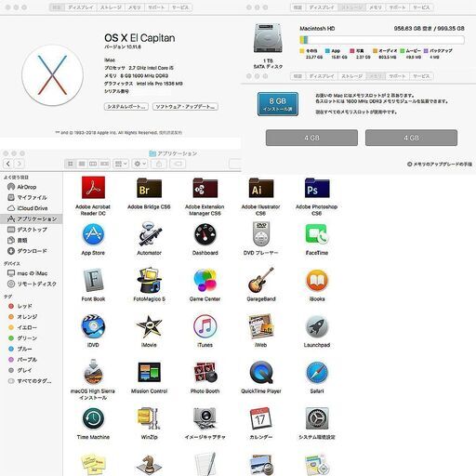476x476 pixels.
Task: Open the Adobe Photoshop CS6 folder icon
Action: click(x=317, y=188)
